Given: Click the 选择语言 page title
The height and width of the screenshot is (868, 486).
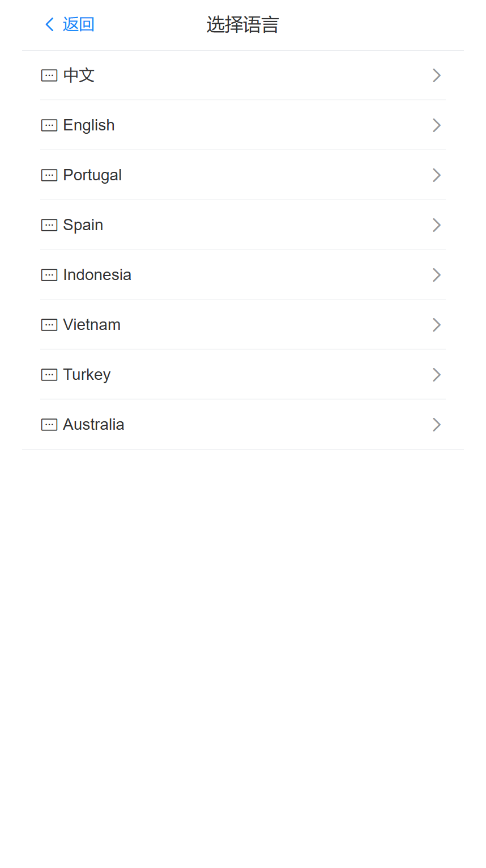Looking at the screenshot, I should point(242,25).
